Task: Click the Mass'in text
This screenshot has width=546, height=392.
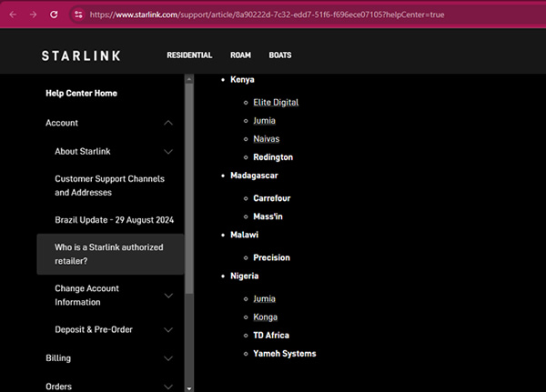Action: [268, 216]
